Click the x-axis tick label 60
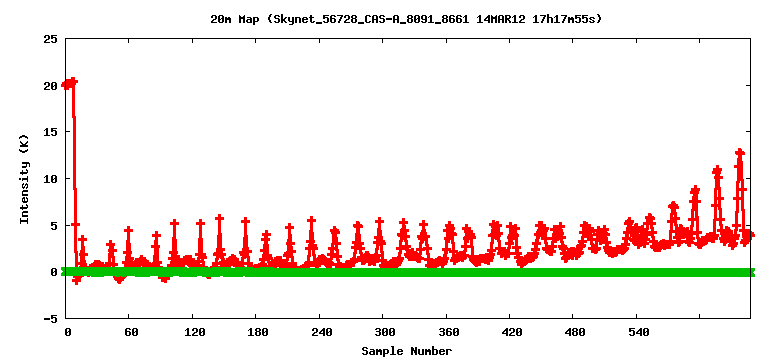Image resolution: width=768 pixels, height=360 pixels. coord(131,332)
